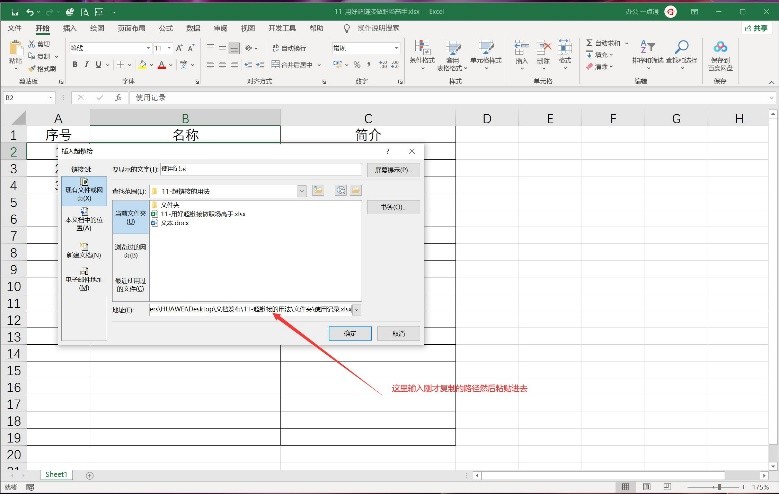This screenshot has height=494, width=779.
Task: Choose 电子邮件地址 link option
Action: click(x=84, y=281)
